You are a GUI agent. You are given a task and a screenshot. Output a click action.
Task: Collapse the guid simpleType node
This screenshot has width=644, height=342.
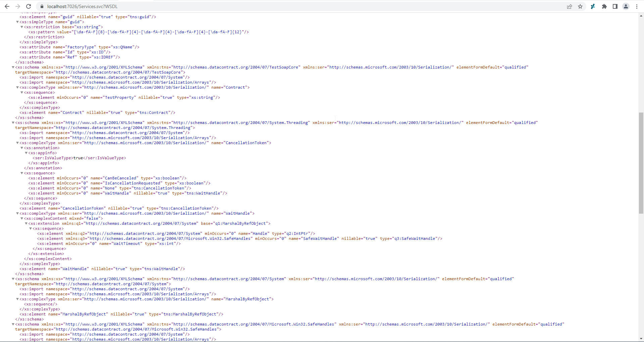(17, 22)
